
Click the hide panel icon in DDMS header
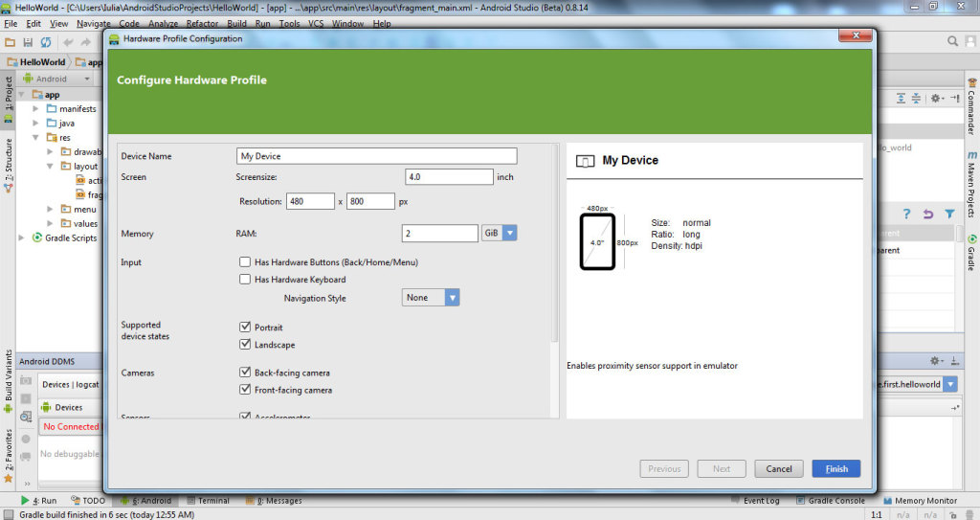(x=954, y=361)
